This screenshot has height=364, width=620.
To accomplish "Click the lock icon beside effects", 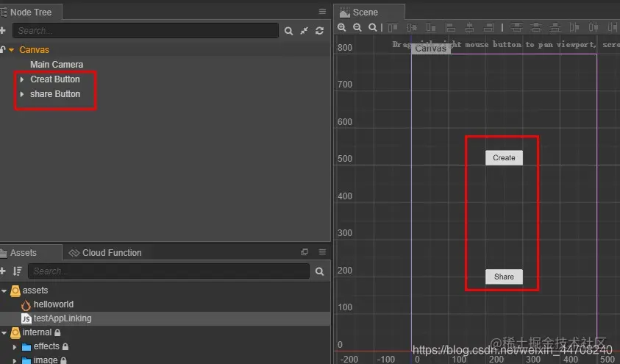I will tap(65, 346).
